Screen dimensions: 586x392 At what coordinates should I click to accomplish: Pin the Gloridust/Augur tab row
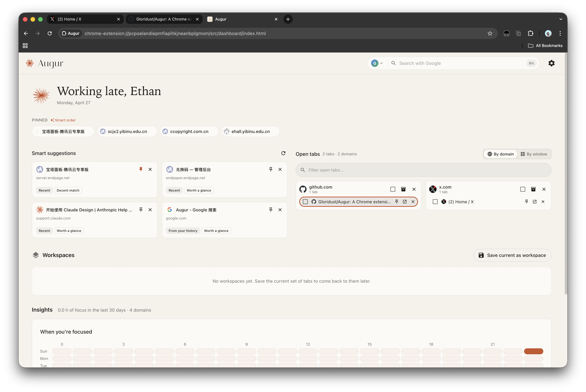point(396,201)
